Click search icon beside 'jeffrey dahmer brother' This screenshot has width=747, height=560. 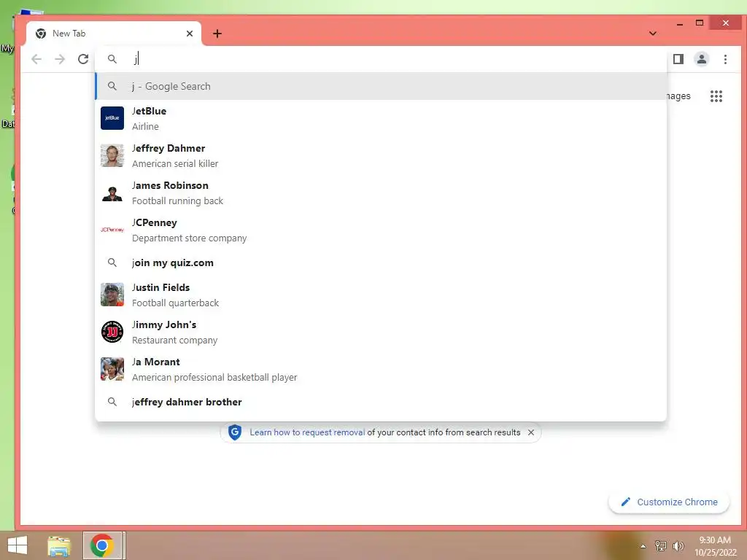point(112,402)
